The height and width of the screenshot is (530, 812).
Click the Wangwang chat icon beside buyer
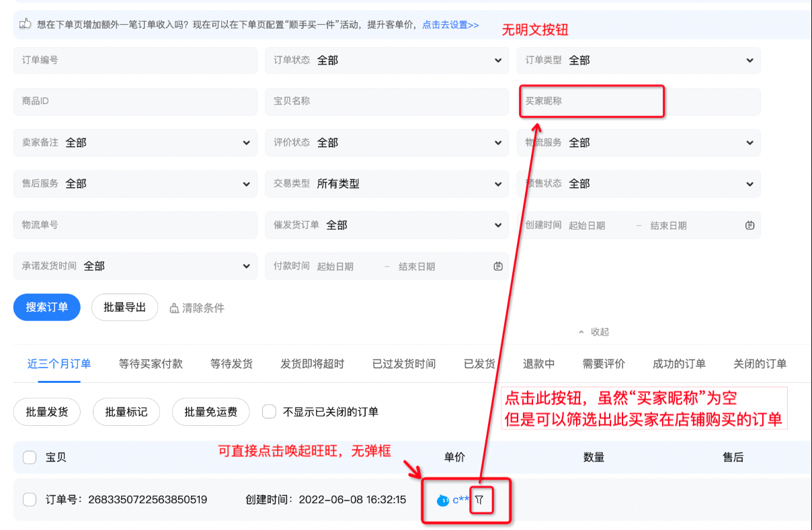tap(442, 500)
